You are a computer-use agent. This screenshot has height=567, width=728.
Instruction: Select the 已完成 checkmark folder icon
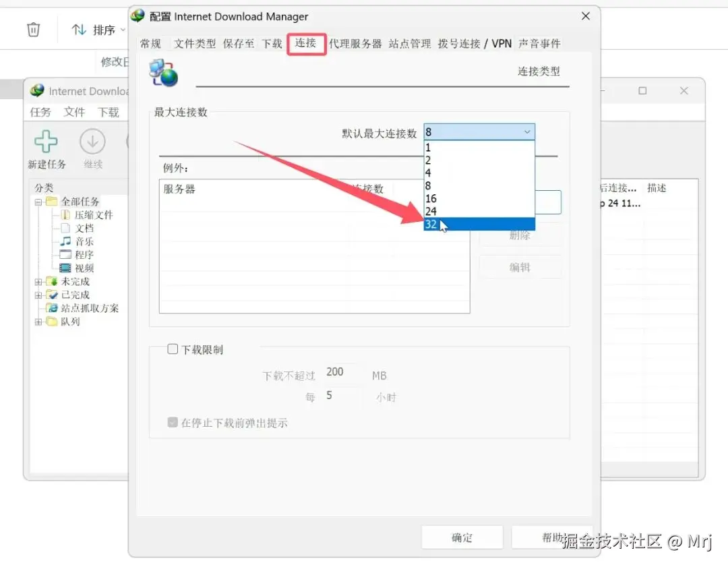tap(51, 295)
